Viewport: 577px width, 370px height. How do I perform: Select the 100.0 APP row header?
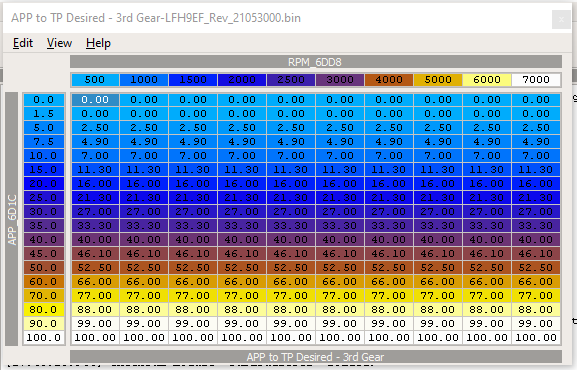point(44,337)
